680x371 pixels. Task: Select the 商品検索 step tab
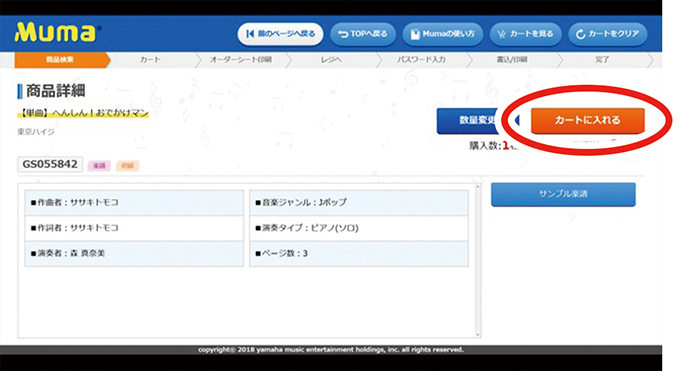click(61, 60)
